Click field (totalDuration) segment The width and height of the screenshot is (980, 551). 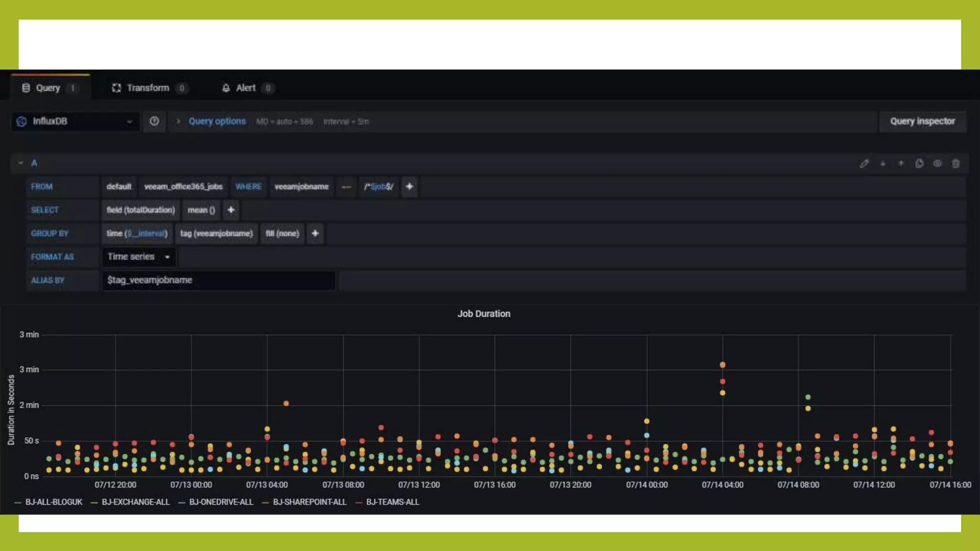coord(141,210)
